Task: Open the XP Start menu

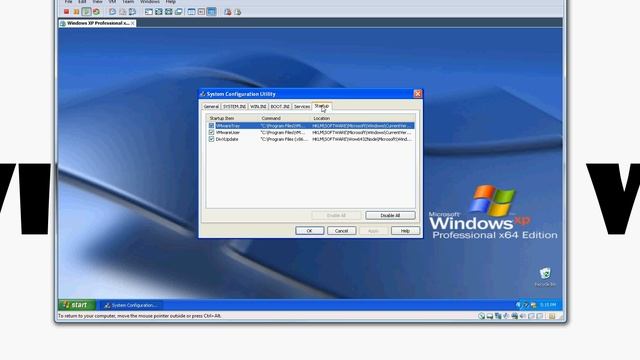Action: [x=77, y=305]
